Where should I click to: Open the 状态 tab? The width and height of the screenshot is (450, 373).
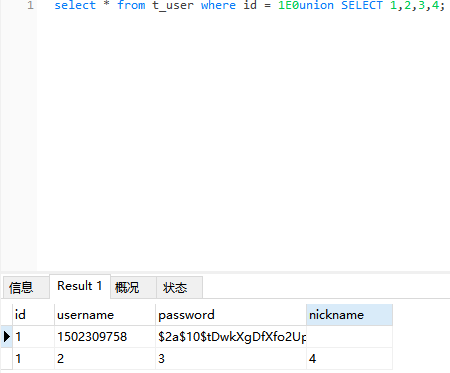[x=179, y=287]
